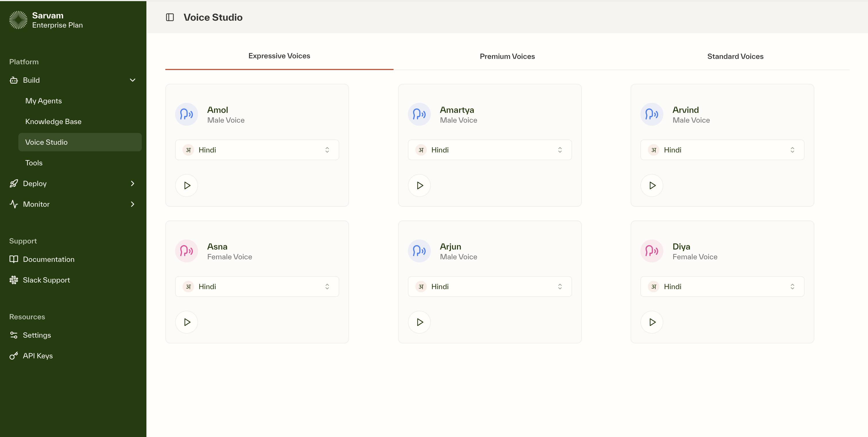
Task: Open Diya's Hindi language dropdown
Action: point(722,286)
